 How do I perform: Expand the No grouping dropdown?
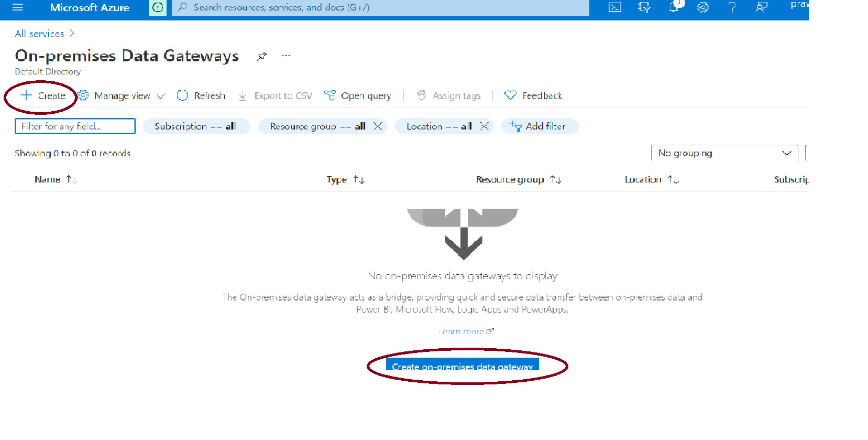pos(724,153)
